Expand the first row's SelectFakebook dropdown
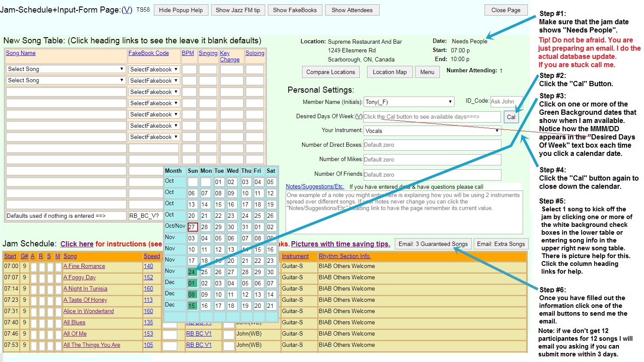This screenshot has width=644, height=362. pos(154,69)
